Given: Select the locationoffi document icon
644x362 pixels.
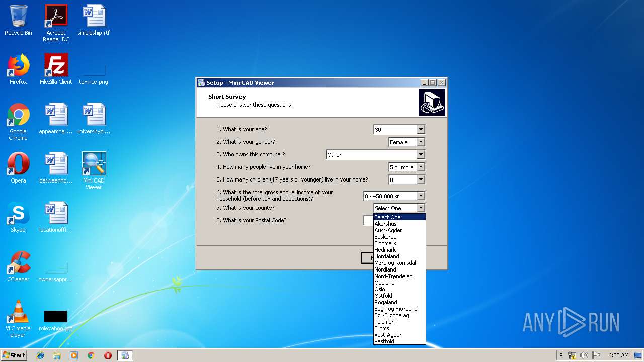Looking at the screenshot, I should 56,217.
